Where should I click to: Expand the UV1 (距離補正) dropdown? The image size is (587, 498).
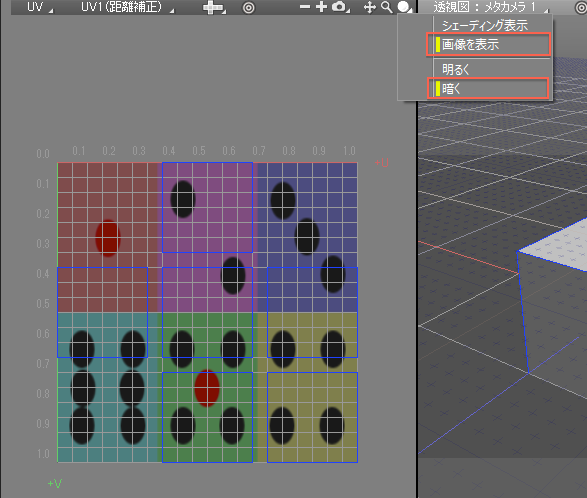point(127,7)
